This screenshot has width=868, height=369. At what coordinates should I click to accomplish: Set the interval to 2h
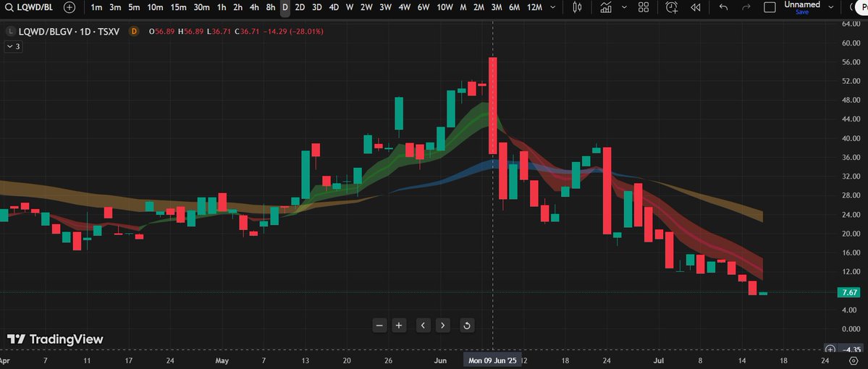tap(237, 7)
